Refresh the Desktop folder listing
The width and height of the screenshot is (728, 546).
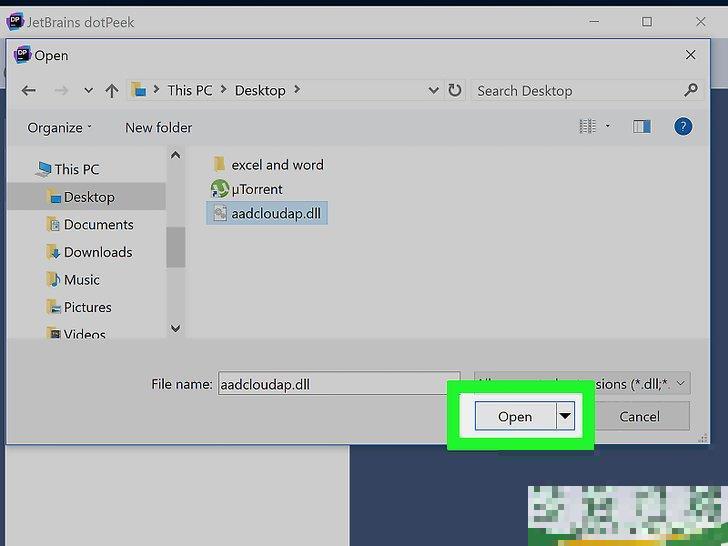pyautogui.click(x=455, y=90)
